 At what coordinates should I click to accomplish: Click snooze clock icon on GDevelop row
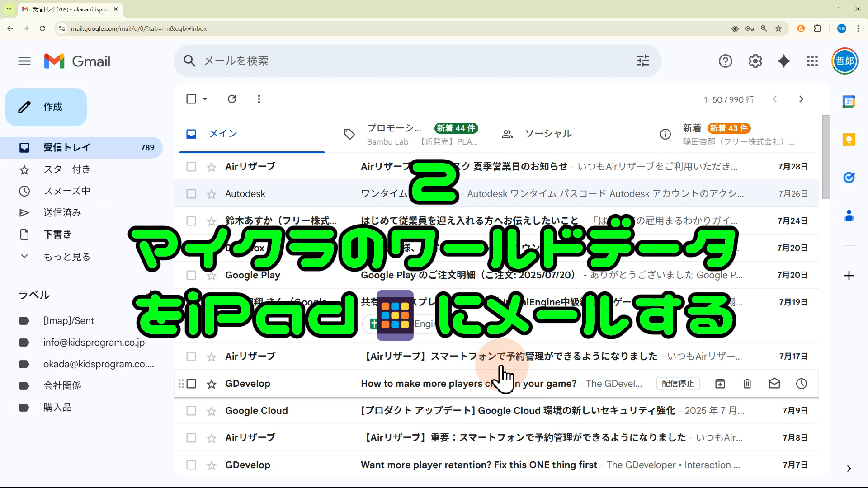point(801,384)
